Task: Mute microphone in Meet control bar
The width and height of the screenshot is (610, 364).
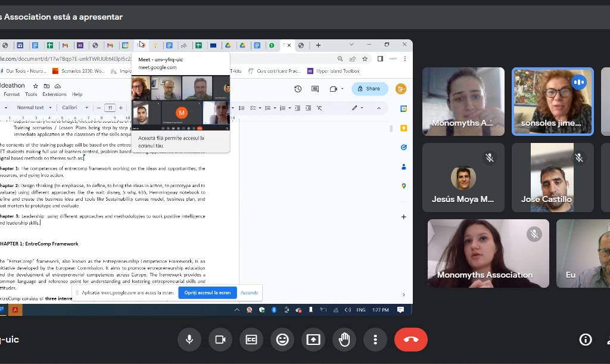Action: pyautogui.click(x=189, y=340)
